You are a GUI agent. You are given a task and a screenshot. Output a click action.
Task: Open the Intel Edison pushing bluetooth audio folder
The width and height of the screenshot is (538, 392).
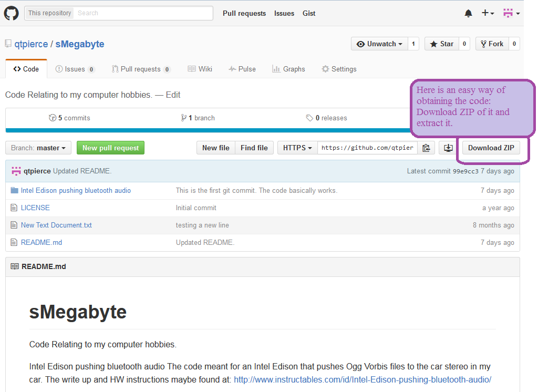tap(76, 190)
